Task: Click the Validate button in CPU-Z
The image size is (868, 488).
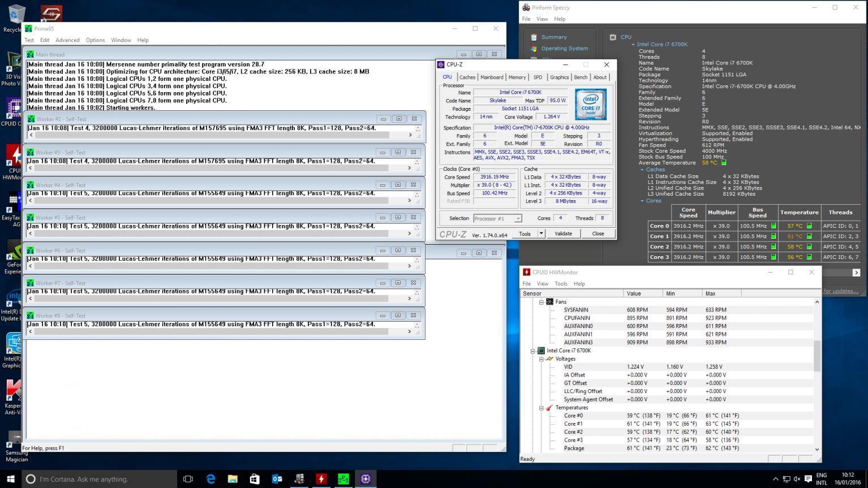Action: coord(563,234)
